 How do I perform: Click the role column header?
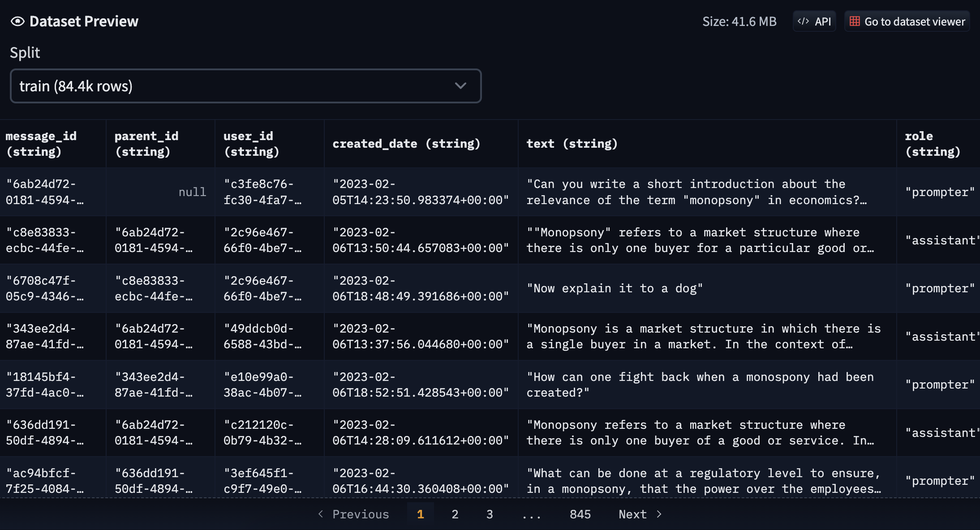[933, 144]
